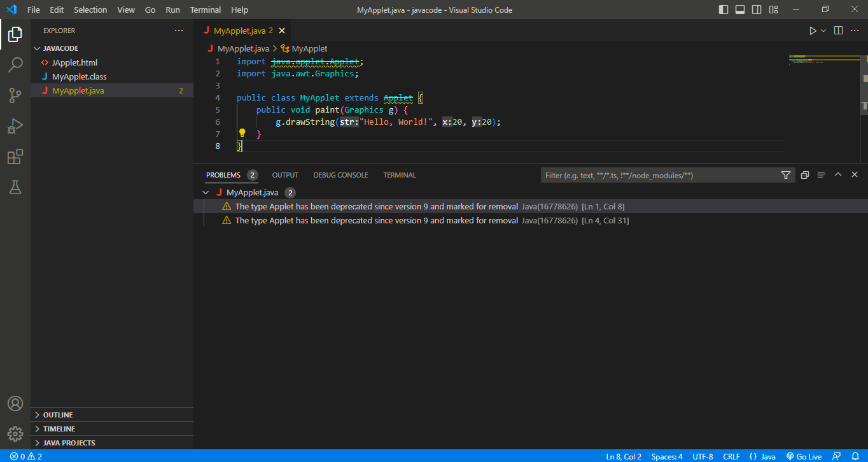The image size is (868, 462).
Task: Open editor More Actions ellipsis
Action: point(855,31)
